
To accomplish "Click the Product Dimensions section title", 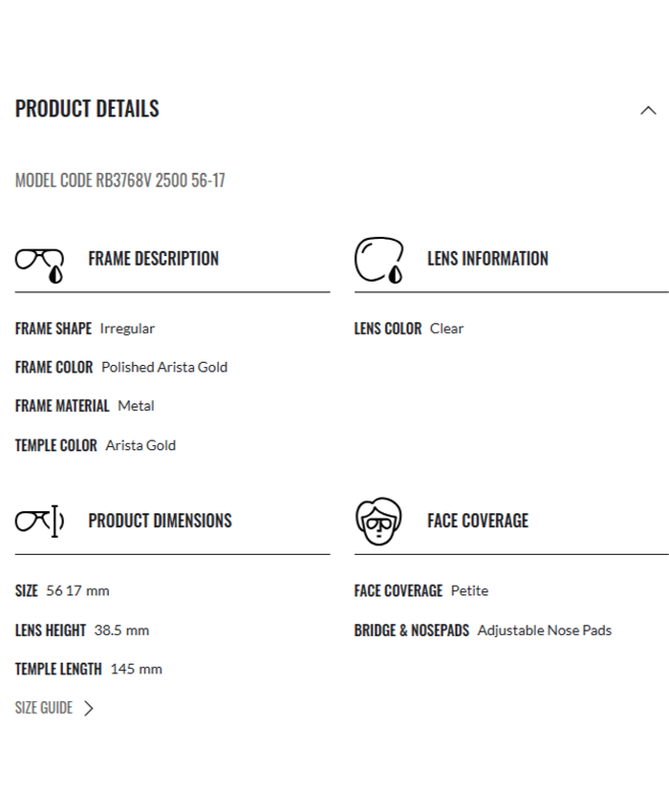I will tap(160, 521).
